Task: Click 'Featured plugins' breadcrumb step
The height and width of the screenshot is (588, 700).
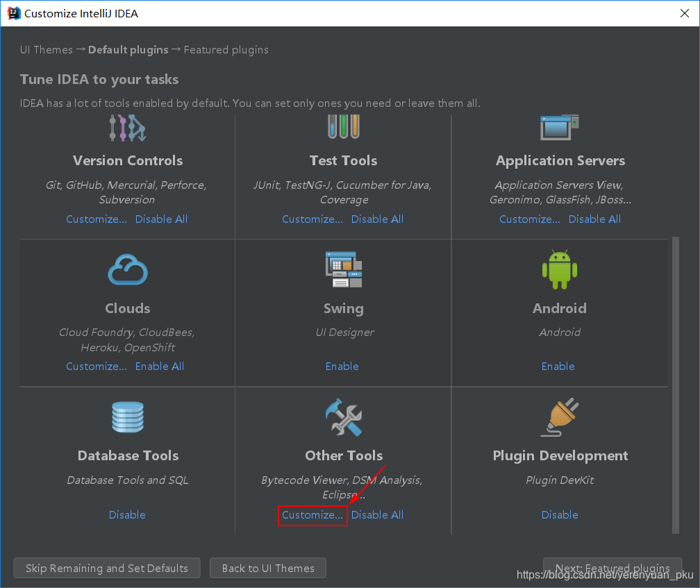Action: 226,50
